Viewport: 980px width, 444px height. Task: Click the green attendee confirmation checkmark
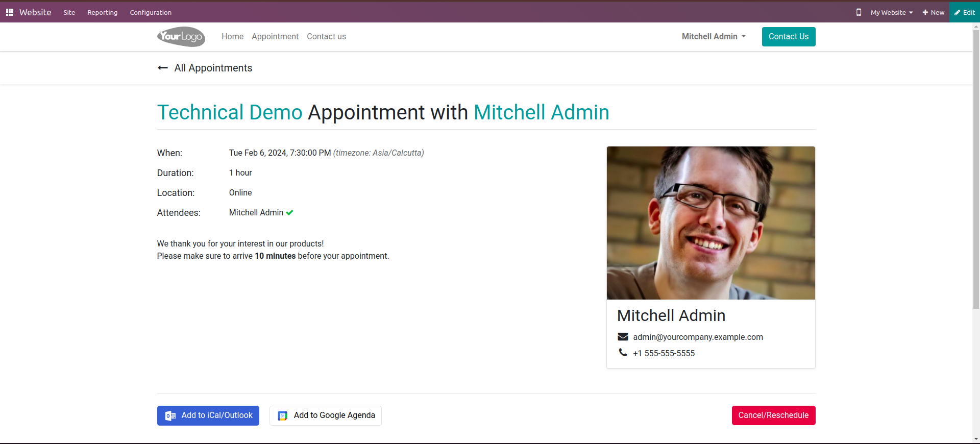289,213
